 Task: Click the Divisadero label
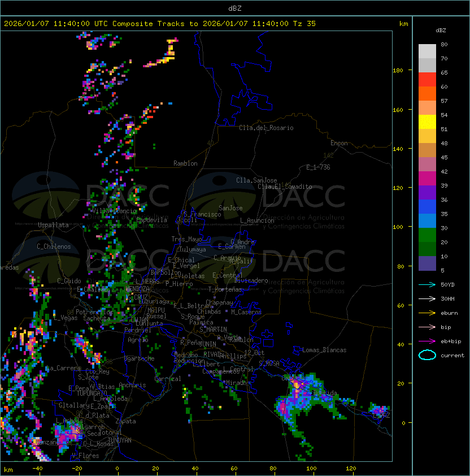pyautogui.click(x=251, y=280)
